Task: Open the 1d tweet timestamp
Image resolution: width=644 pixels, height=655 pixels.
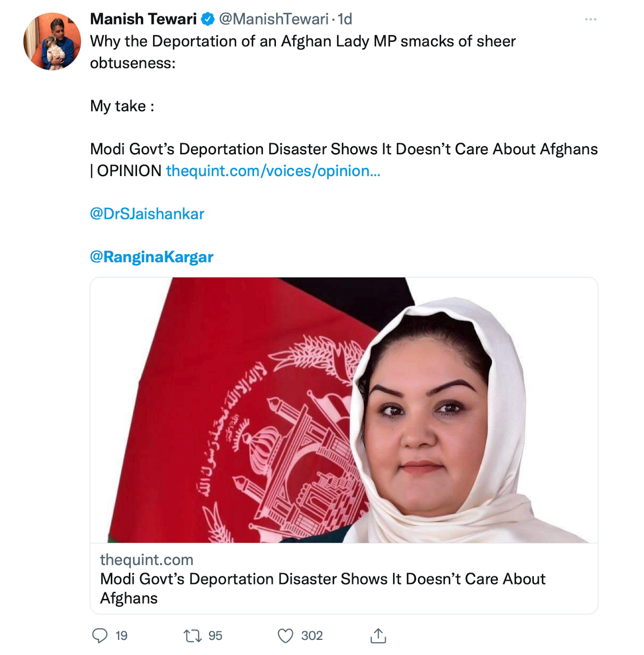Action: 345,19
